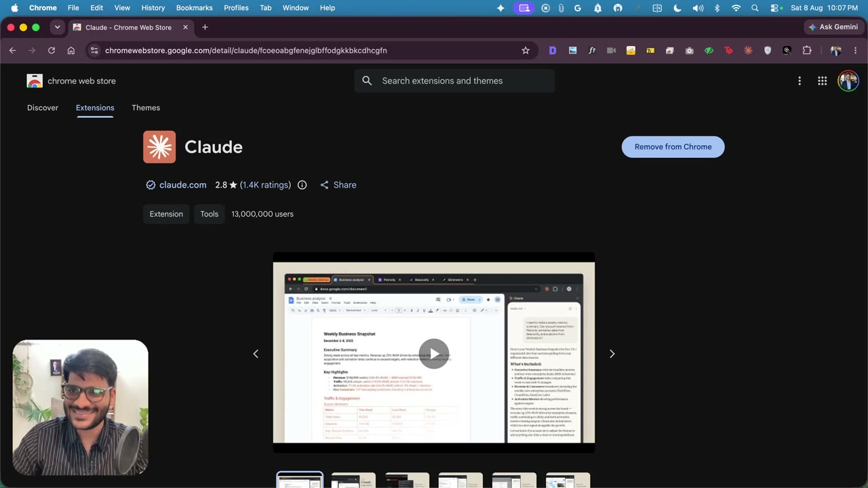868x488 pixels.
Task: Open the Chrome profile avatar in the toolbar
Action: [x=835, y=50]
